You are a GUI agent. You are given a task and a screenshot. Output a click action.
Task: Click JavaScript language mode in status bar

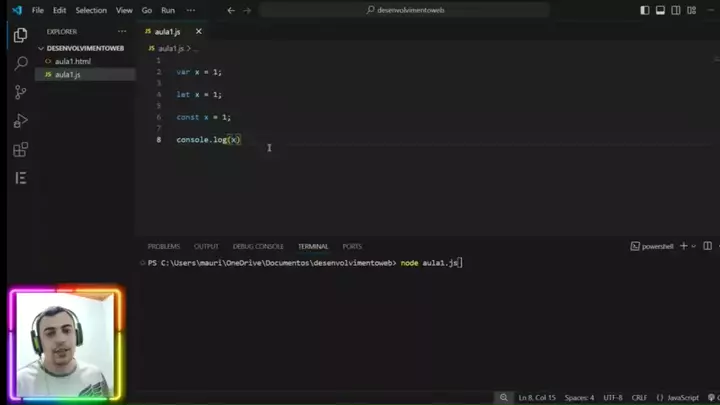683,397
